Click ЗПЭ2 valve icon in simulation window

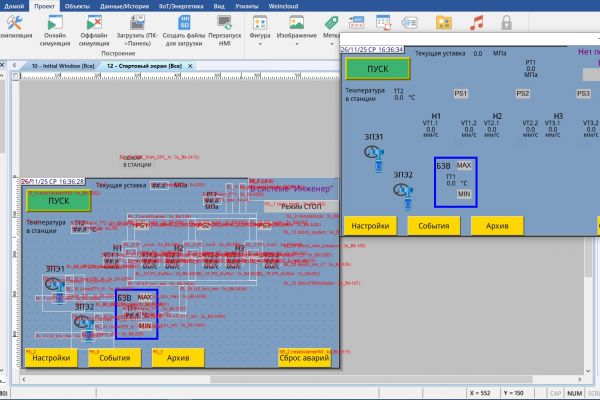pyautogui.click(x=404, y=195)
